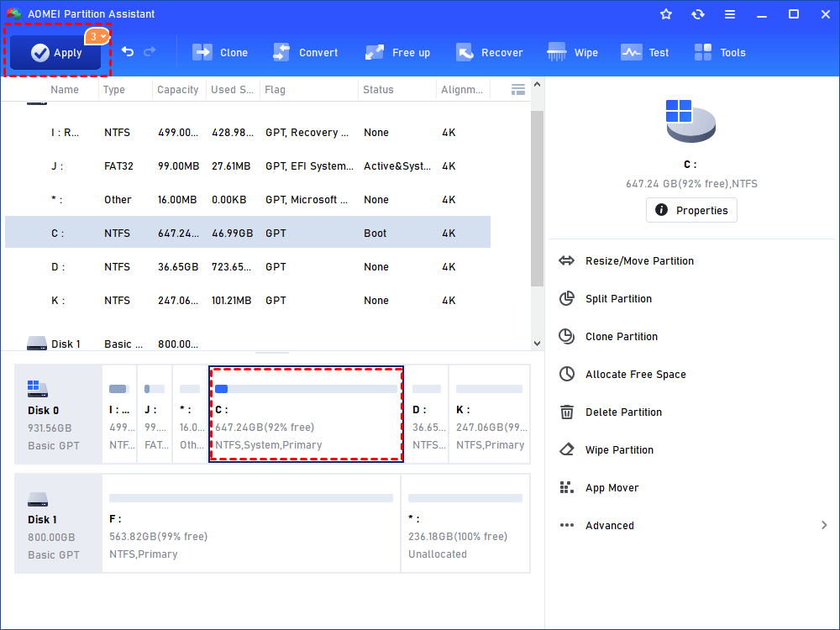Select the I: Recovery partition row
Image resolution: width=840 pixels, height=630 pixels.
click(248, 133)
